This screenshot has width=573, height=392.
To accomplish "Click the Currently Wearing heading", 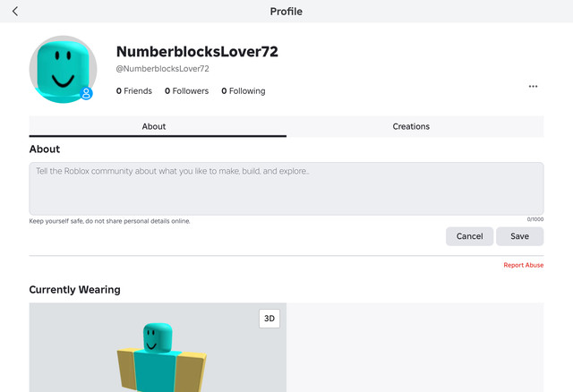I will (74, 290).
